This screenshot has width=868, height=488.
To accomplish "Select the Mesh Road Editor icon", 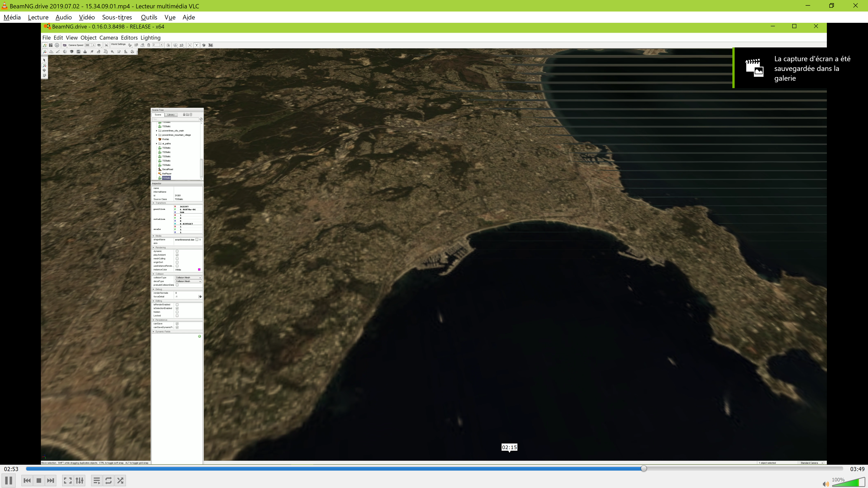I will (99, 52).
